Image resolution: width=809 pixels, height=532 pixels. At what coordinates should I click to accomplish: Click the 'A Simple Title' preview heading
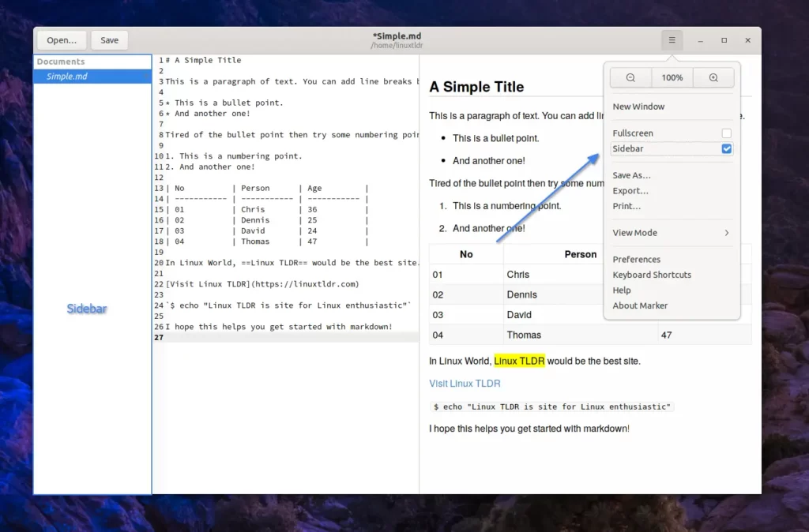click(476, 87)
